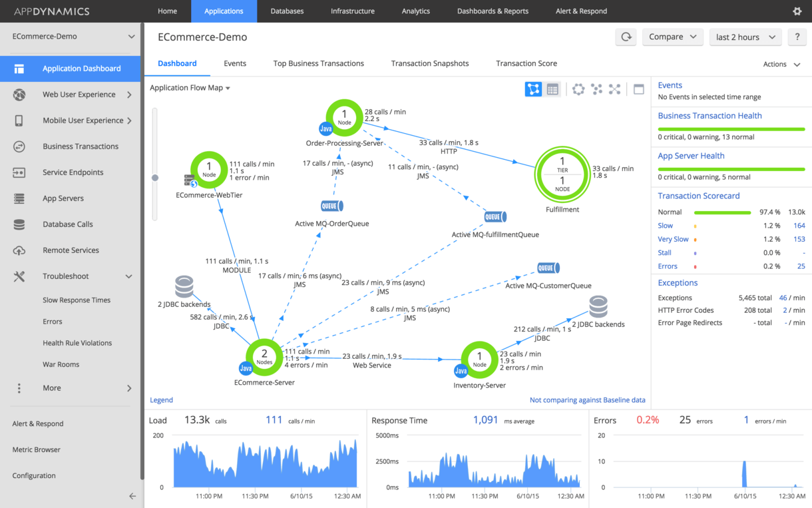Click the Database Calls sidebar icon
812x508 pixels.
coord(19,224)
